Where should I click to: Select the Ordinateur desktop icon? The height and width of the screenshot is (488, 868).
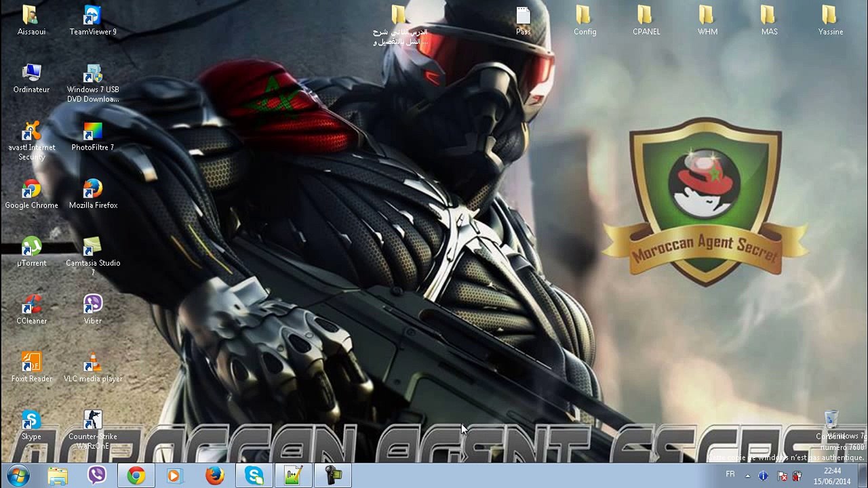(x=31, y=79)
